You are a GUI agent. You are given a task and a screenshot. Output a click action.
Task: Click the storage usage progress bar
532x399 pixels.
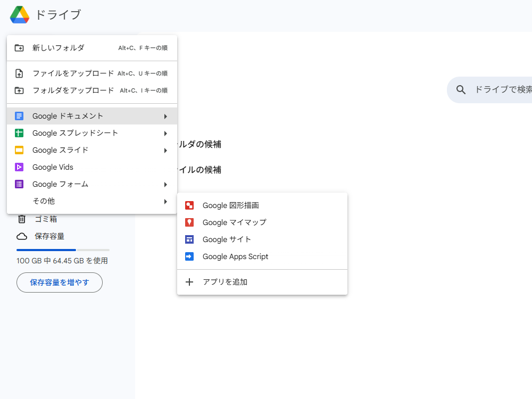[x=63, y=250]
